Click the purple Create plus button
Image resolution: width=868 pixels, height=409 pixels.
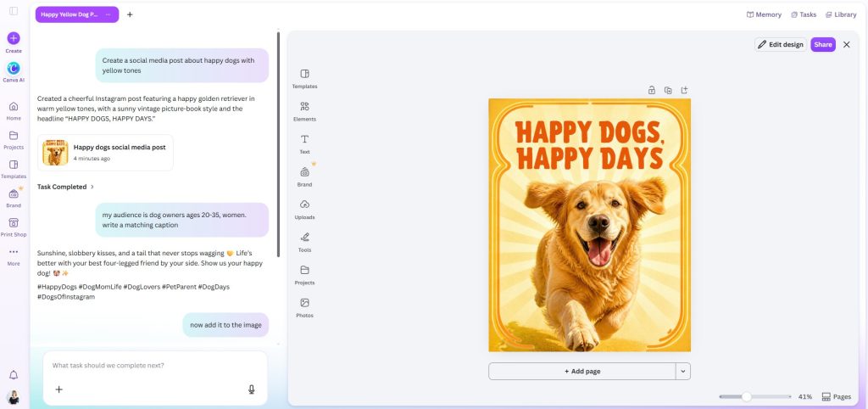(14, 38)
